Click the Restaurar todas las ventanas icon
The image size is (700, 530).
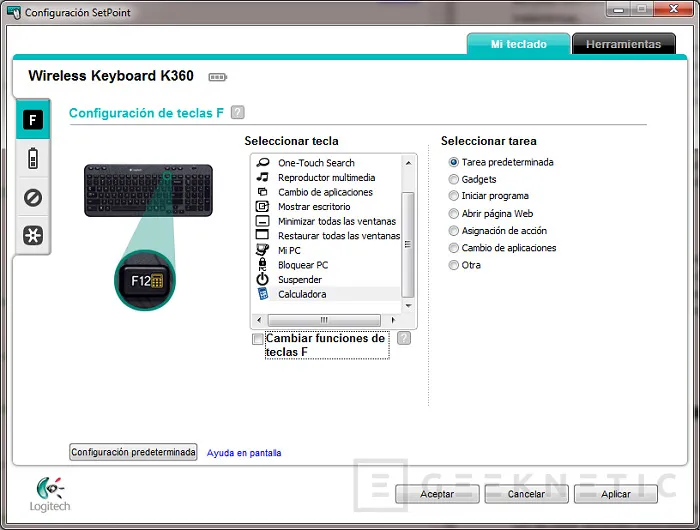[x=262, y=235]
